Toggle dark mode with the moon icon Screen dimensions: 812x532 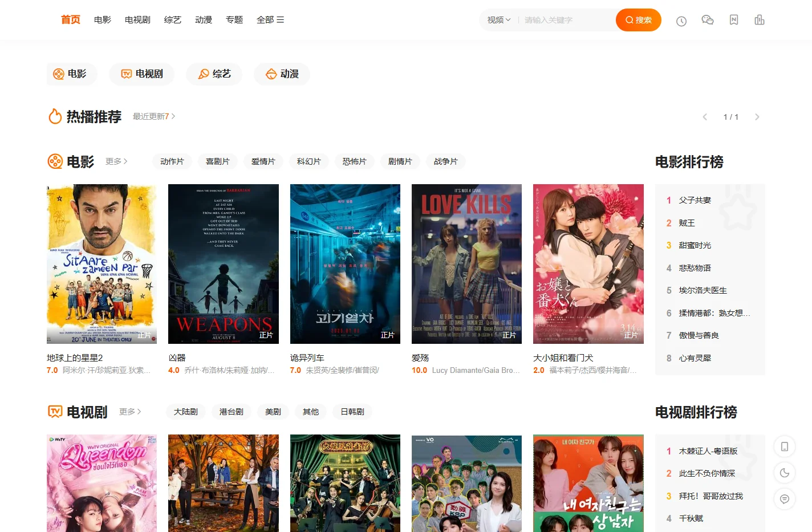click(x=785, y=473)
